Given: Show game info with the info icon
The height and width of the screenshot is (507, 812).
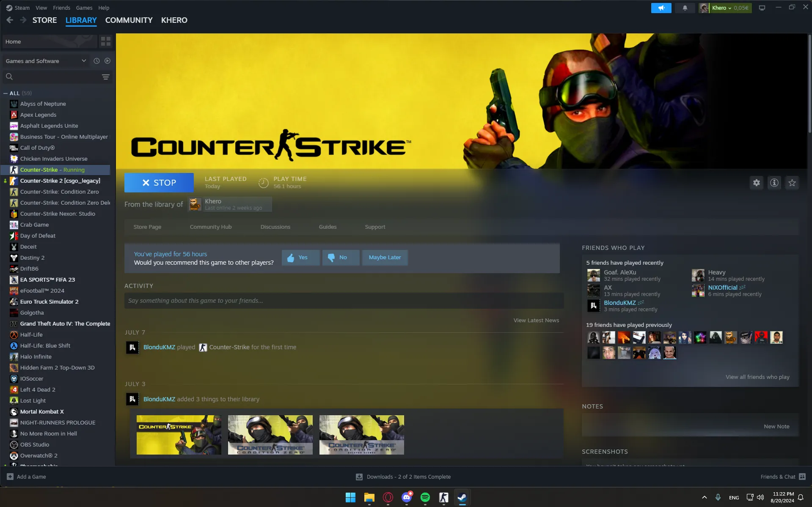Looking at the screenshot, I should pyautogui.click(x=774, y=183).
